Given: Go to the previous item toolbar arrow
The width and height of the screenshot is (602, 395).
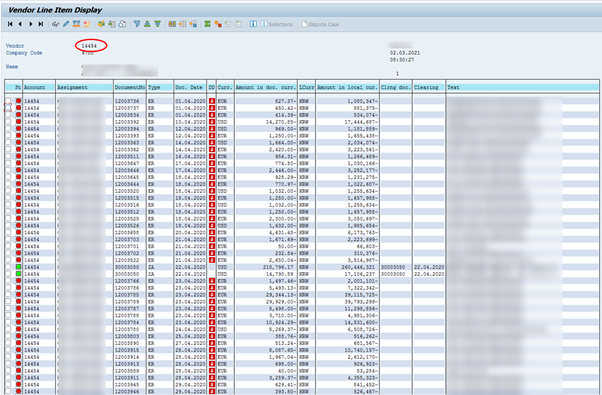Looking at the screenshot, I should pyautogui.click(x=20, y=24).
